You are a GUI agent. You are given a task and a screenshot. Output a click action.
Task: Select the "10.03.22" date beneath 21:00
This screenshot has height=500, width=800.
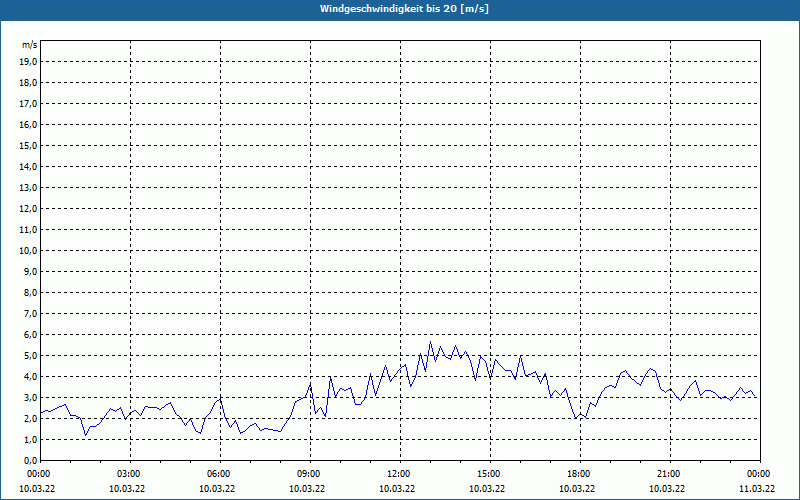tap(667, 489)
